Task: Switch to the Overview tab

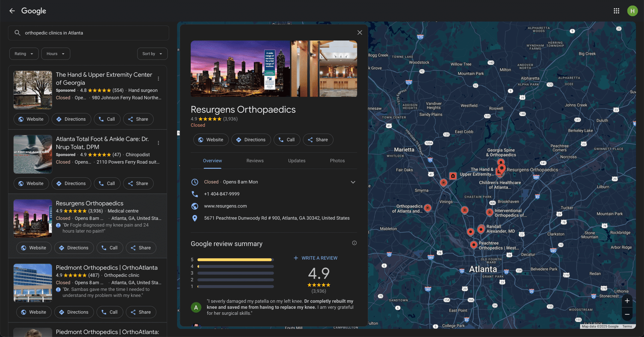Action: 212,161
